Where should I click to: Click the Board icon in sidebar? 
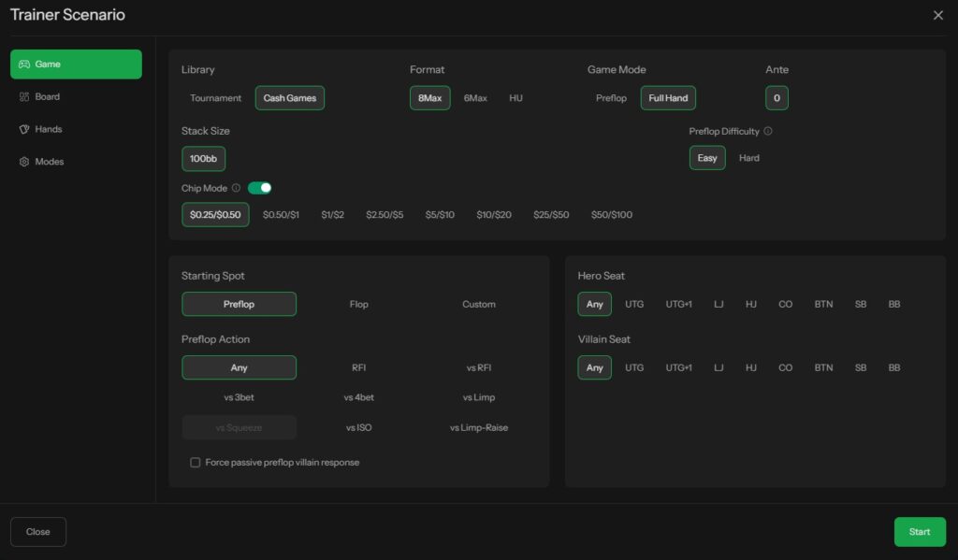pos(24,97)
